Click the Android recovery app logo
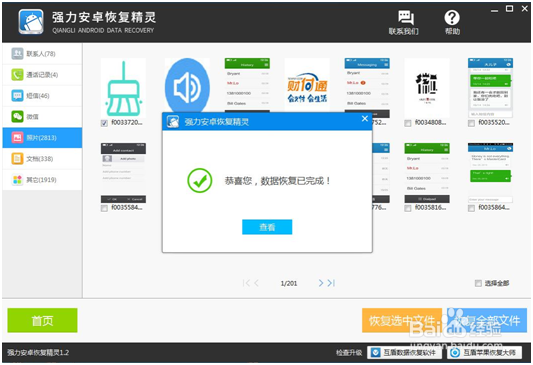The image size is (533, 365). point(31,22)
